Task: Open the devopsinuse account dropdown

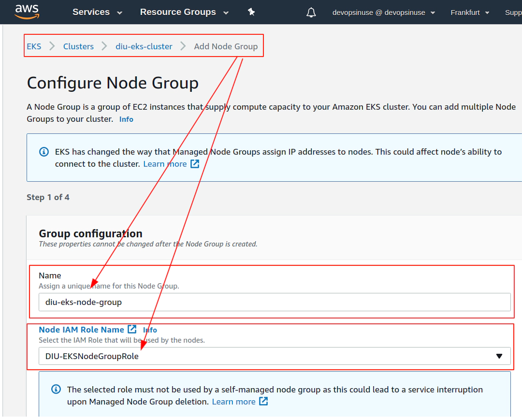Action: (x=383, y=13)
